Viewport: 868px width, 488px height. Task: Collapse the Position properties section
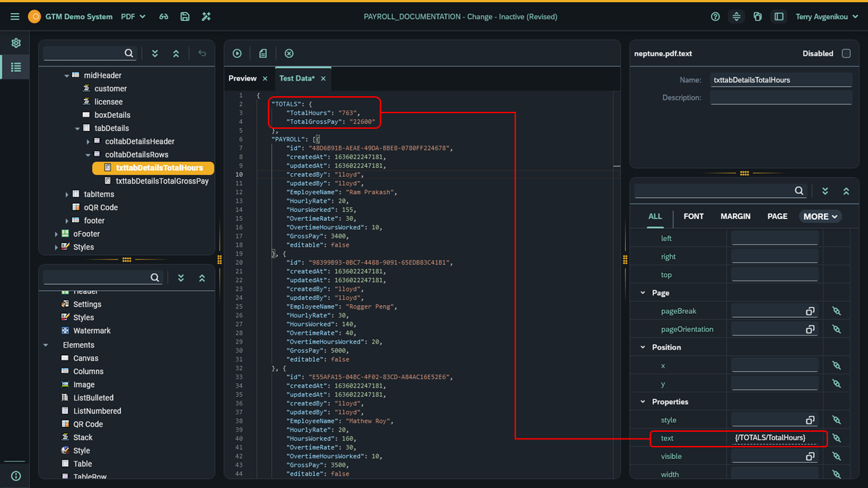[x=643, y=347]
